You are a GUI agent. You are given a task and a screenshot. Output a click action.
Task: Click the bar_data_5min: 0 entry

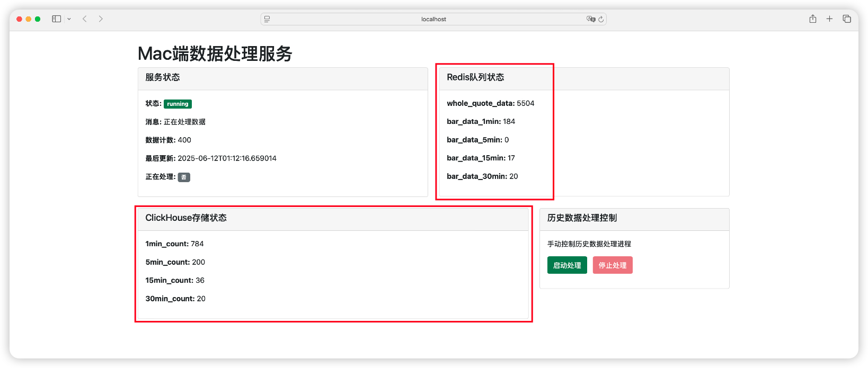point(477,140)
